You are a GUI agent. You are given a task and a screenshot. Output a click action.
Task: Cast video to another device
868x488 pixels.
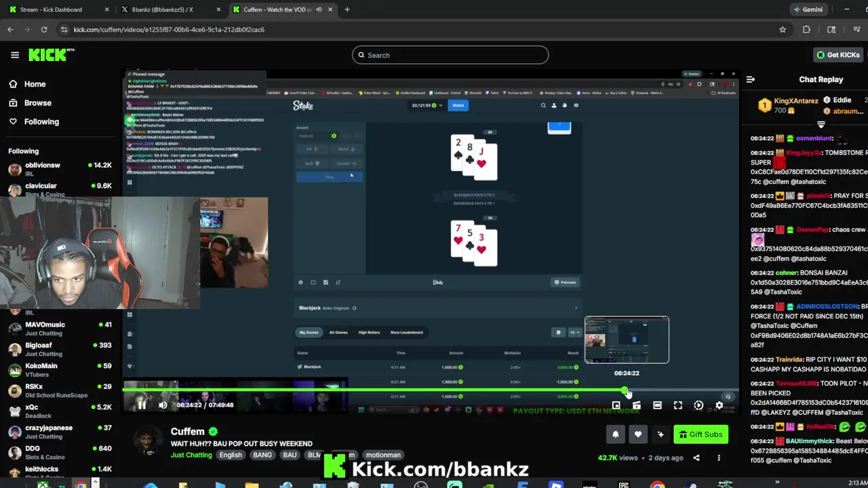(636, 405)
